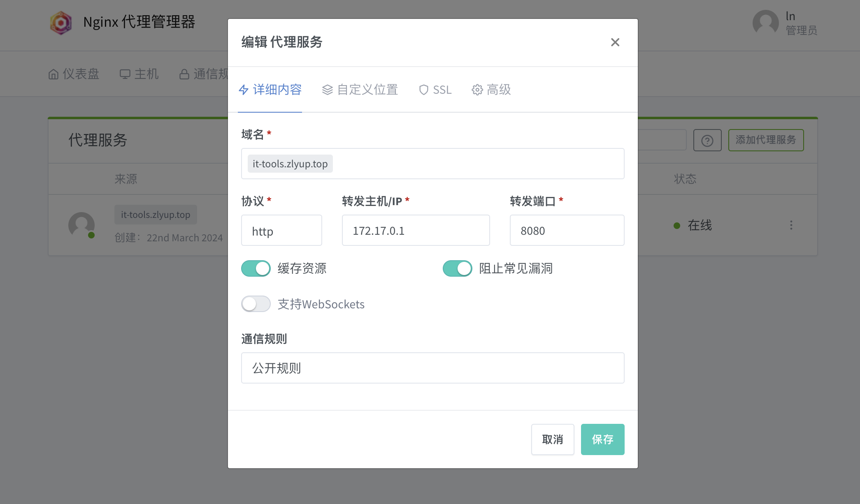Image resolution: width=860 pixels, height=504 pixels.
Task: Click the 状态 column header
Action: tap(685, 179)
